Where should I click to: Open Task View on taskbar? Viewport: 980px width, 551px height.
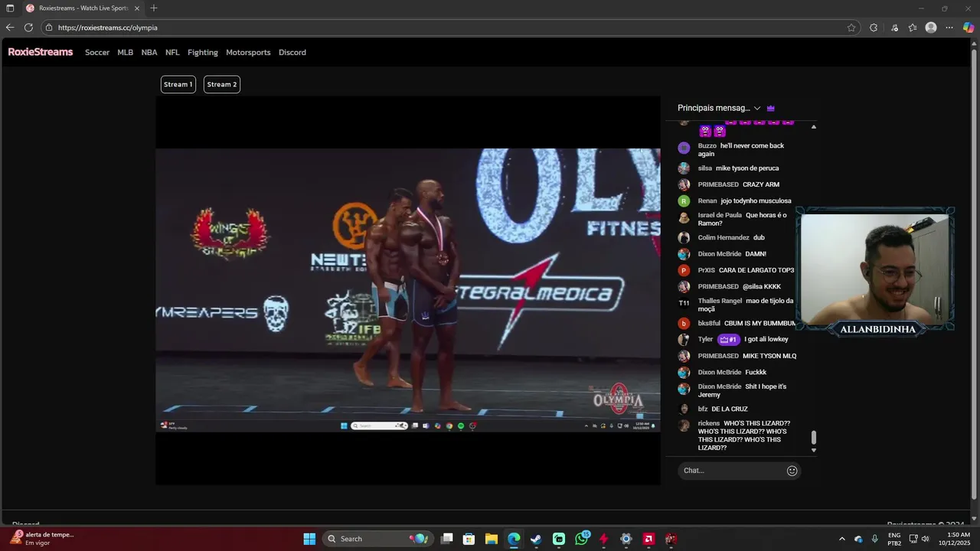[x=447, y=539]
